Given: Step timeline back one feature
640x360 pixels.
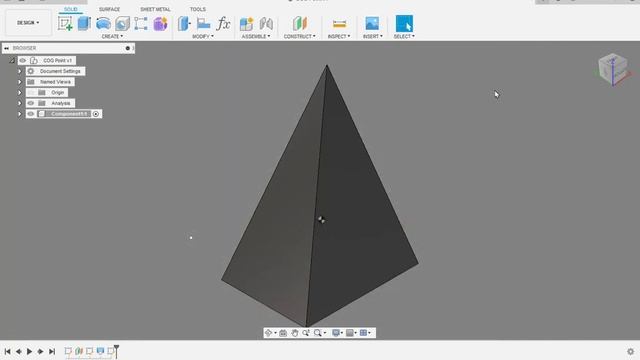Looking at the screenshot, I should tap(18, 351).
